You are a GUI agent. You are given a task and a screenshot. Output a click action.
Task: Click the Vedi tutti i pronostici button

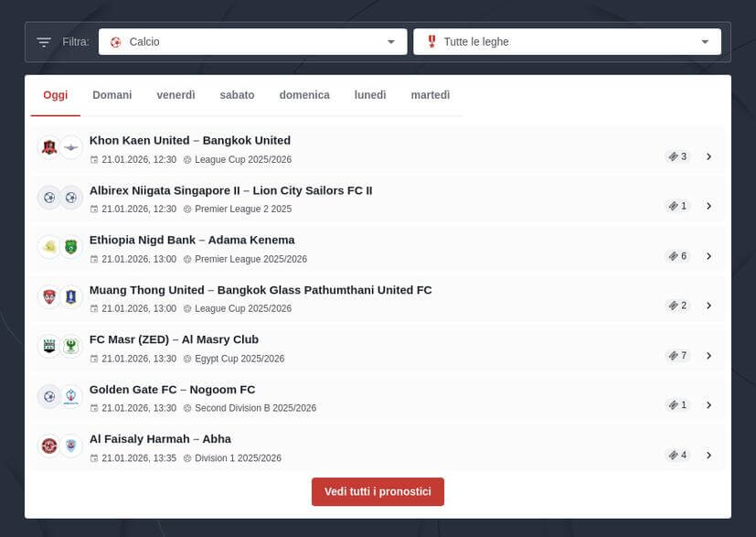click(378, 491)
